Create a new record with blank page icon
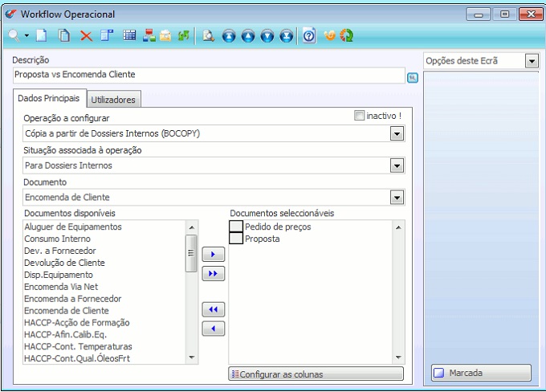Viewport: 546px width, 392px height. pyautogui.click(x=42, y=35)
